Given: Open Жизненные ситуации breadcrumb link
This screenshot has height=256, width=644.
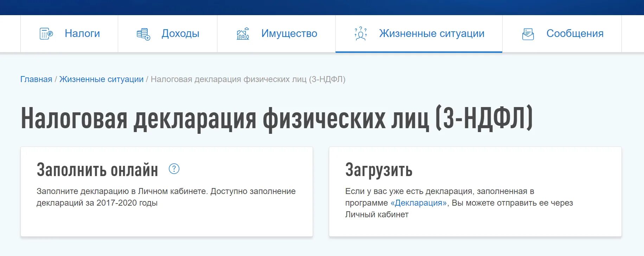Looking at the screenshot, I should pyautogui.click(x=101, y=79).
